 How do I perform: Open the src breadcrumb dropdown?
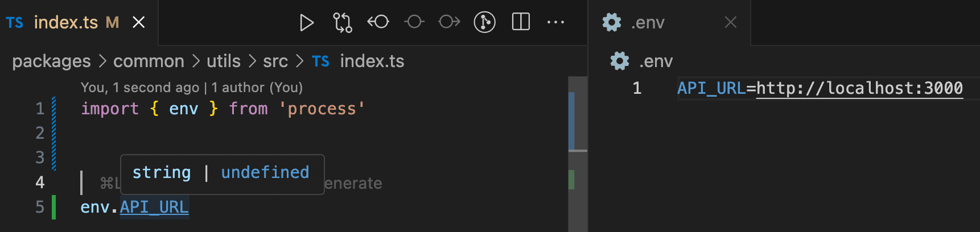click(x=275, y=61)
